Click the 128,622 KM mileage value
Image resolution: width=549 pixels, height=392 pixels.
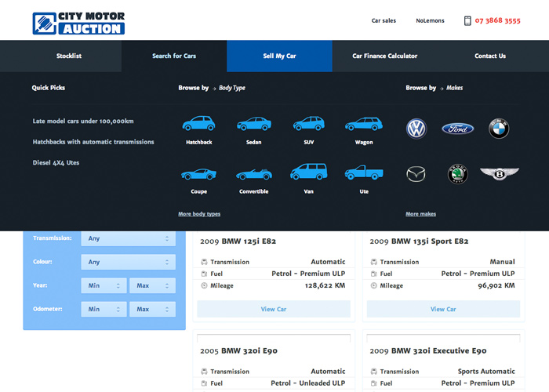pyautogui.click(x=325, y=285)
